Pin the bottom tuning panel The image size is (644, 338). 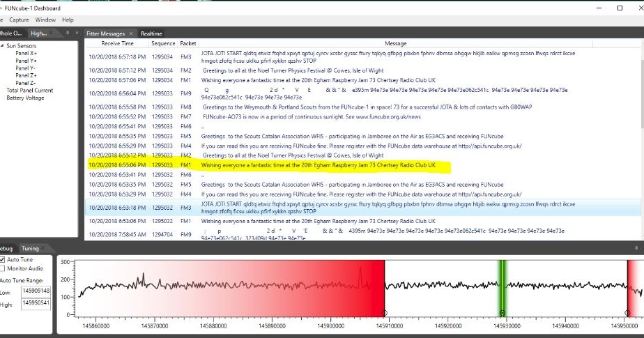636,248
